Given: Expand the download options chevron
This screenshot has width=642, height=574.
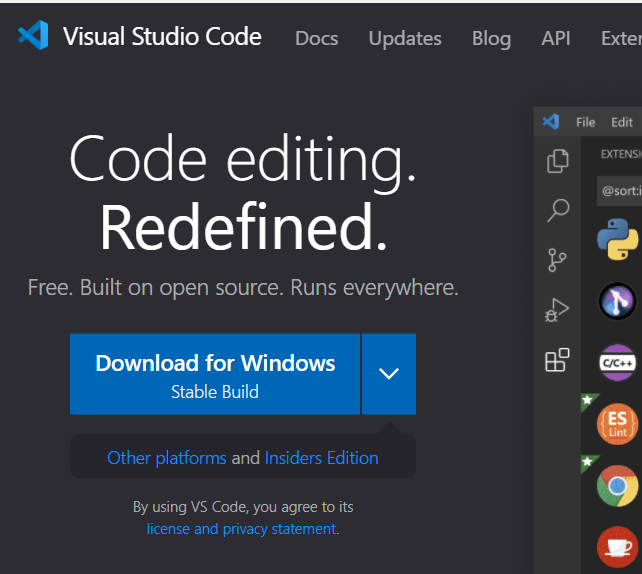Looking at the screenshot, I should 389,374.
